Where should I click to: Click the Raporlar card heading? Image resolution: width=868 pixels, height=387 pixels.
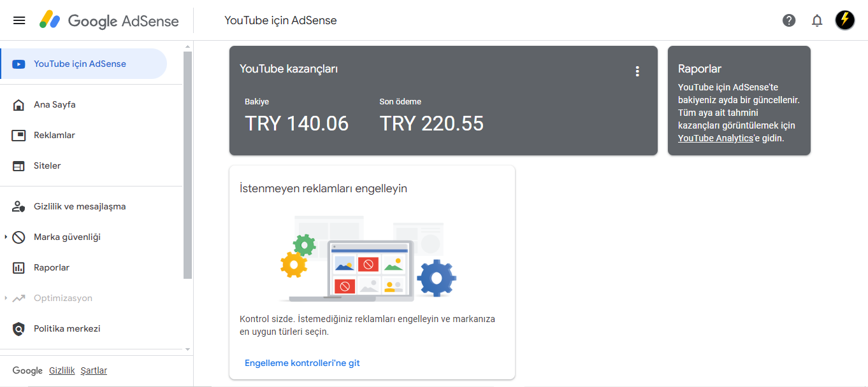(x=700, y=69)
